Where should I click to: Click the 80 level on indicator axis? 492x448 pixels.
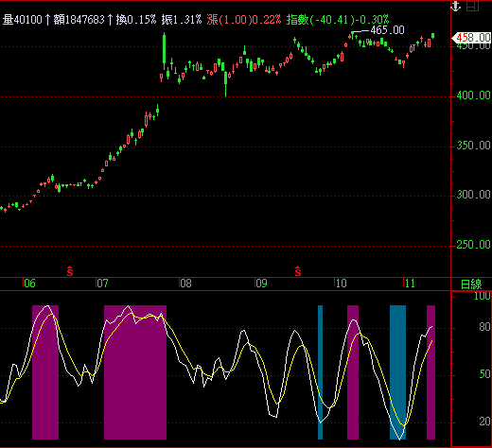coord(484,327)
